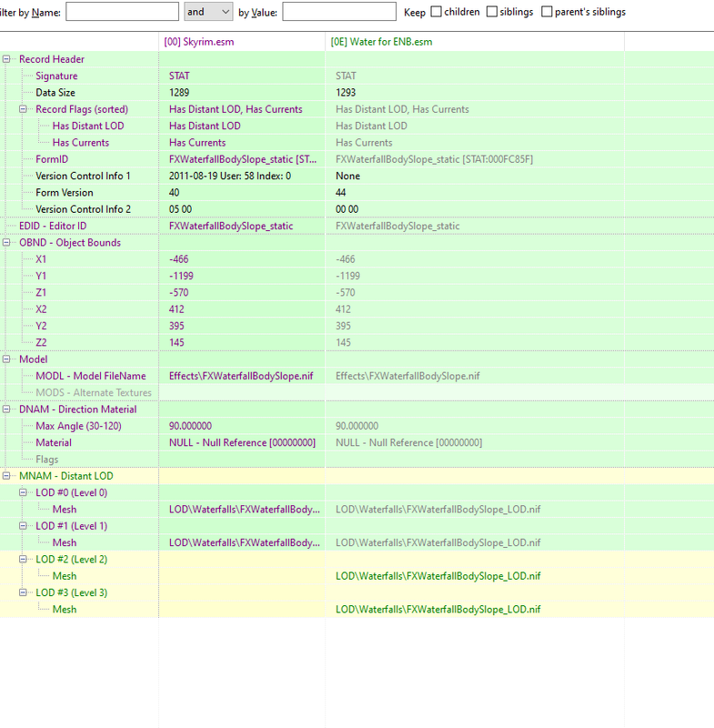
Task: Click Skyrim.esm Max Angle value 90.000000
Action: coord(190,426)
